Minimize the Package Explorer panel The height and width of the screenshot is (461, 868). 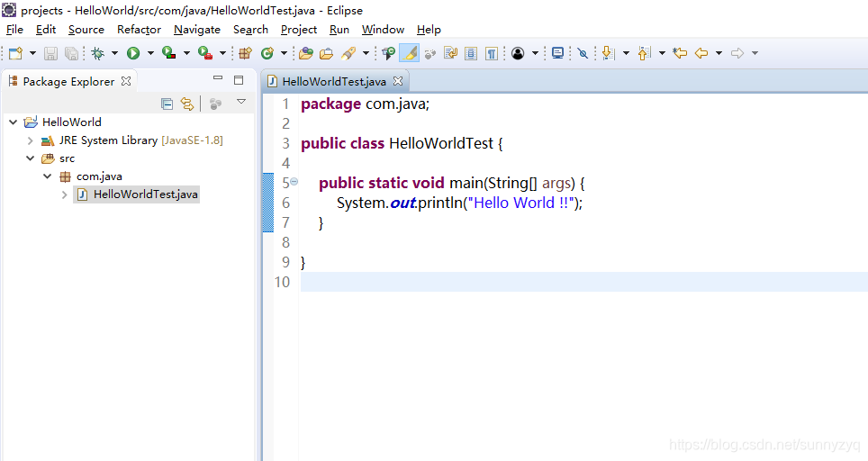tap(218, 79)
